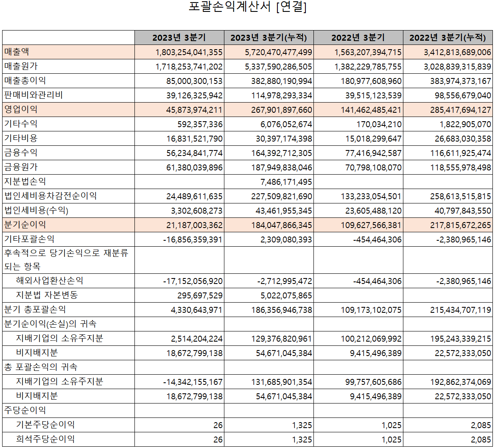Select the value 1,563,207,394,715
The width and height of the screenshot is (495, 448).
368,52
